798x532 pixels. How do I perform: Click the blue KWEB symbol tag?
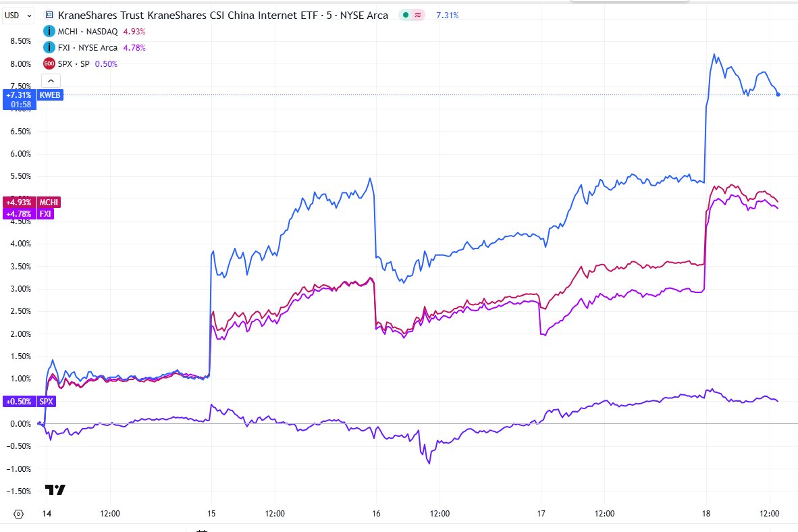click(x=50, y=95)
